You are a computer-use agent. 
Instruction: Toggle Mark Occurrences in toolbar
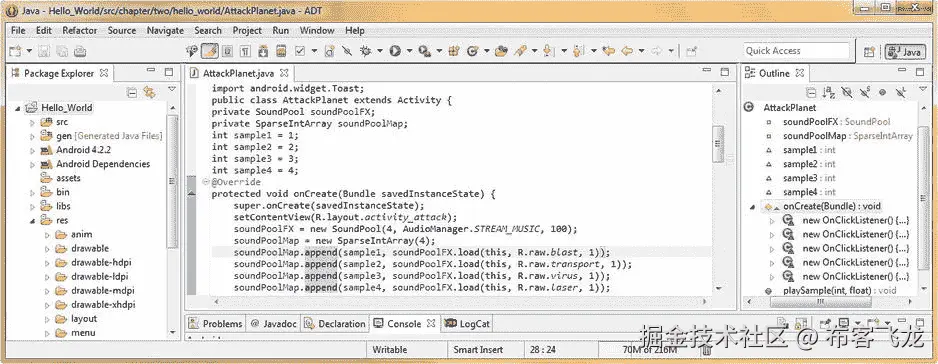tap(210, 51)
